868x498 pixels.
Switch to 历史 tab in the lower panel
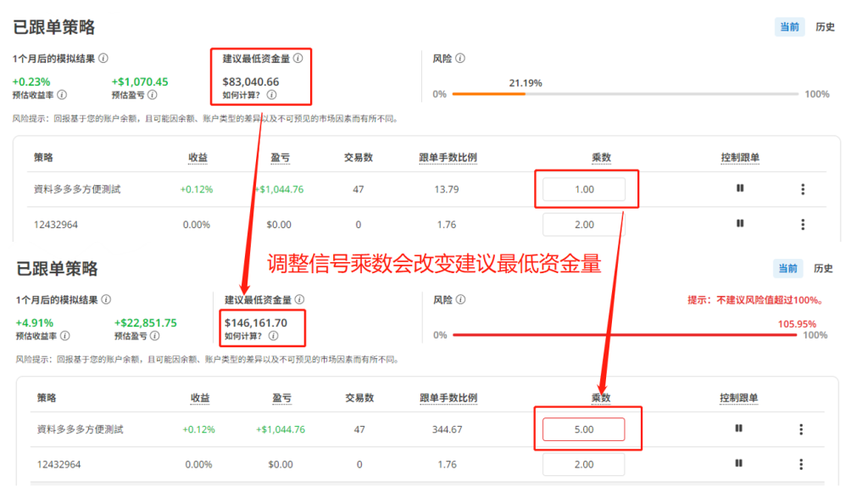[823, 268]
